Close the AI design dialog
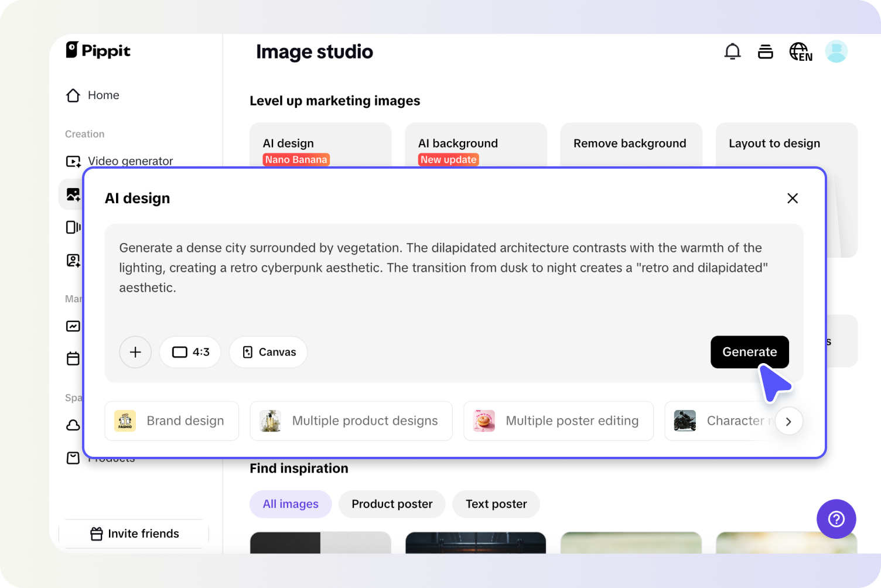 point(793,198)
